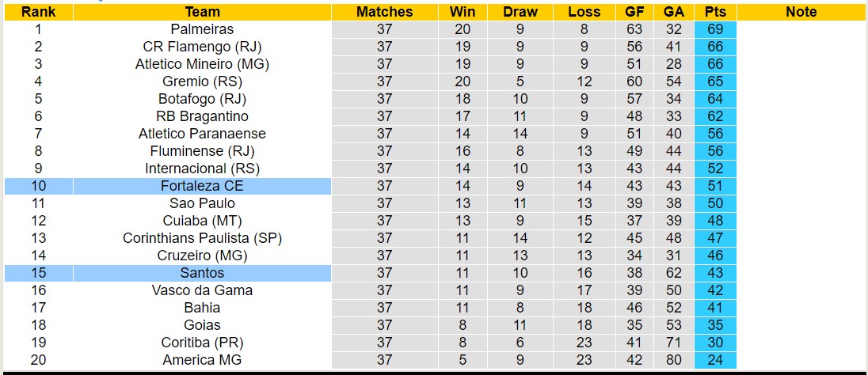The height and width of the screenshot is (375, 868).
Task: Click the GF column header
Action: [x=634, y=12]
